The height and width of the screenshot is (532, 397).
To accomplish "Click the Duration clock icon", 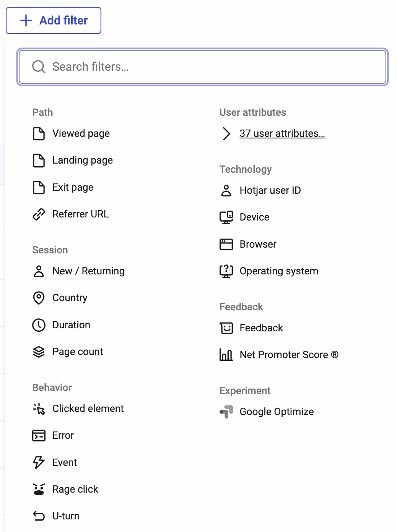I will tap(39, 325).
